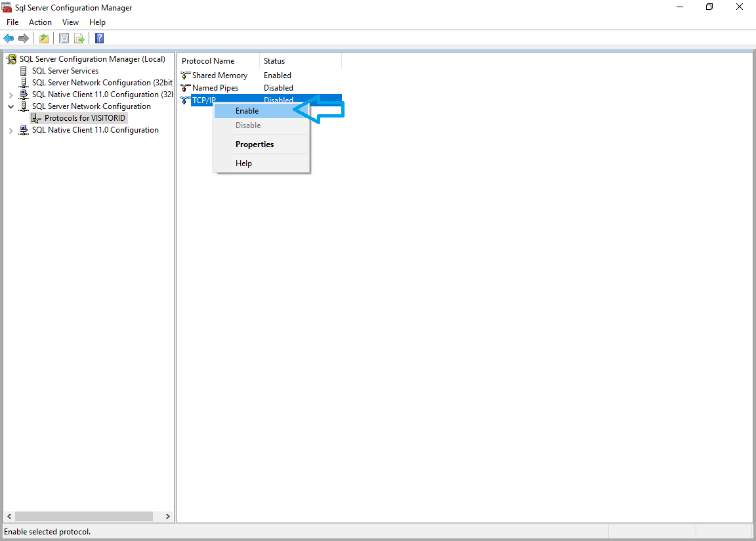Choose Properties in the context menu
This screenshot has height=541, width=756.
pos(255,144)
